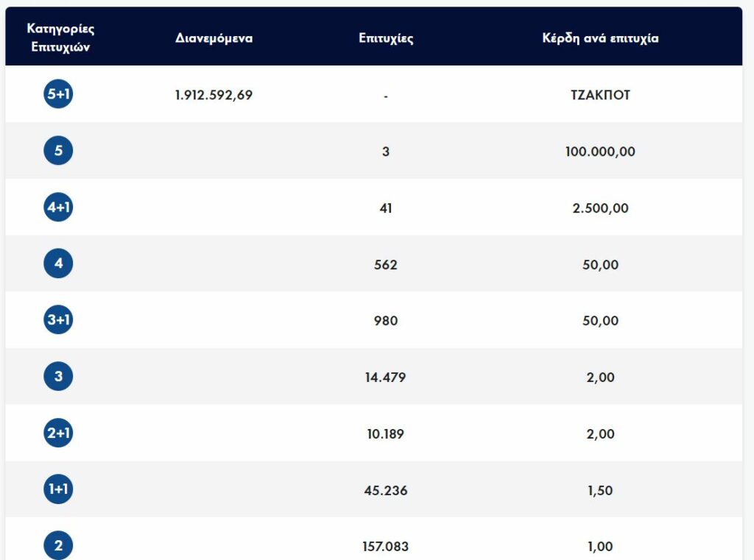This screenshot has width=754, height=560.
Task: Click the 2 category circle badge
Action: click(58, 545)
